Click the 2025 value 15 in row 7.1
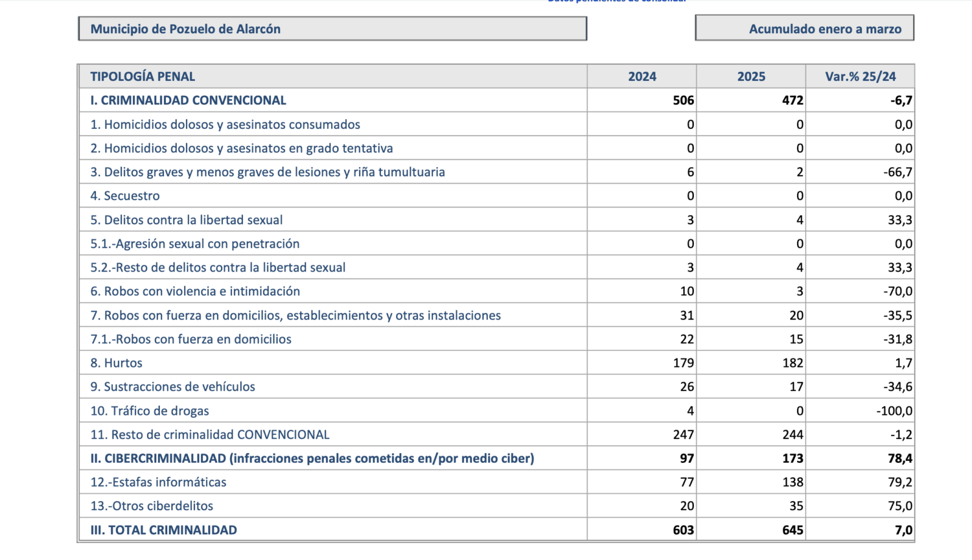 (x=796, y=339)
